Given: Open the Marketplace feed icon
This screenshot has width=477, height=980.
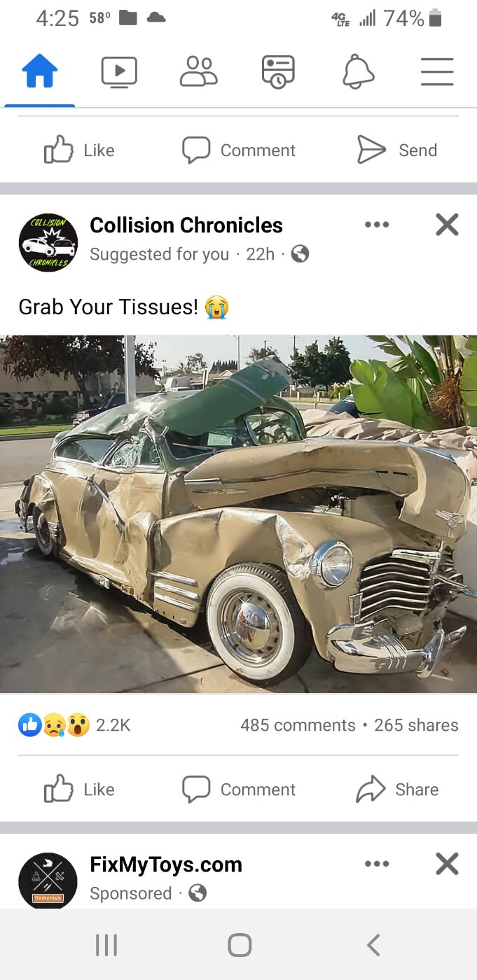Looking at the screenshot, I should point(278,72).
